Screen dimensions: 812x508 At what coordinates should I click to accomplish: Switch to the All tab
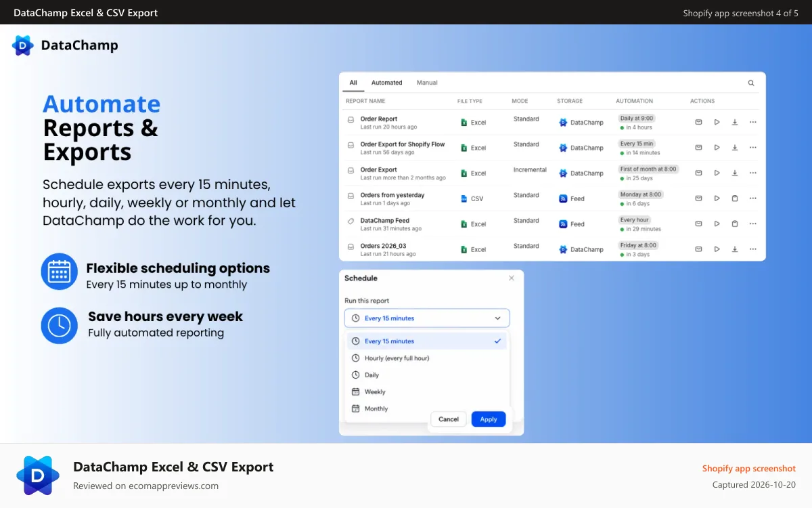tap(353, 83)
